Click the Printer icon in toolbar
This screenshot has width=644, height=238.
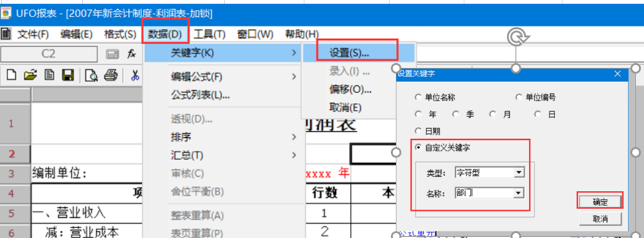pos(110,75)
